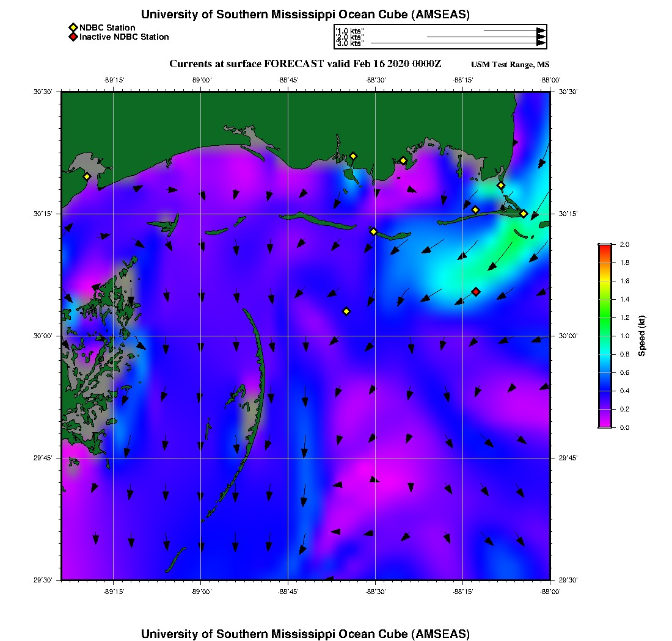
Task: Select the red inactive station marker on the map
Action: click(476, 292)
